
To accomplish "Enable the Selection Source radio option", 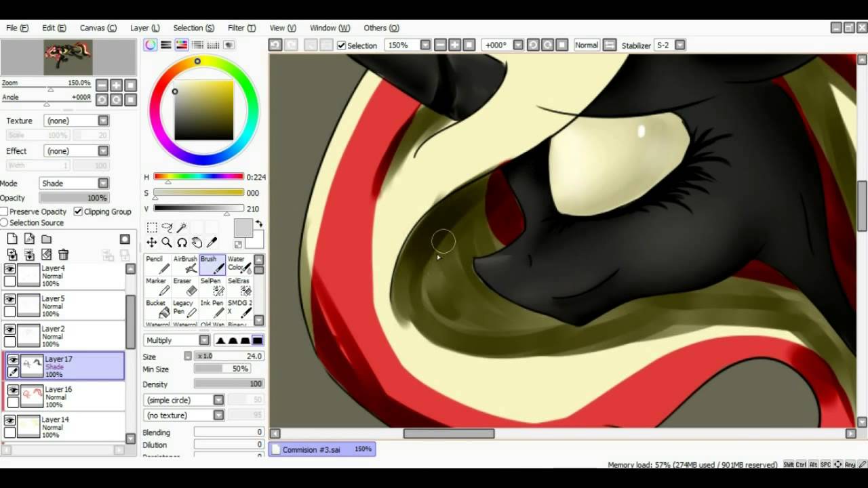I will point(4,222).
